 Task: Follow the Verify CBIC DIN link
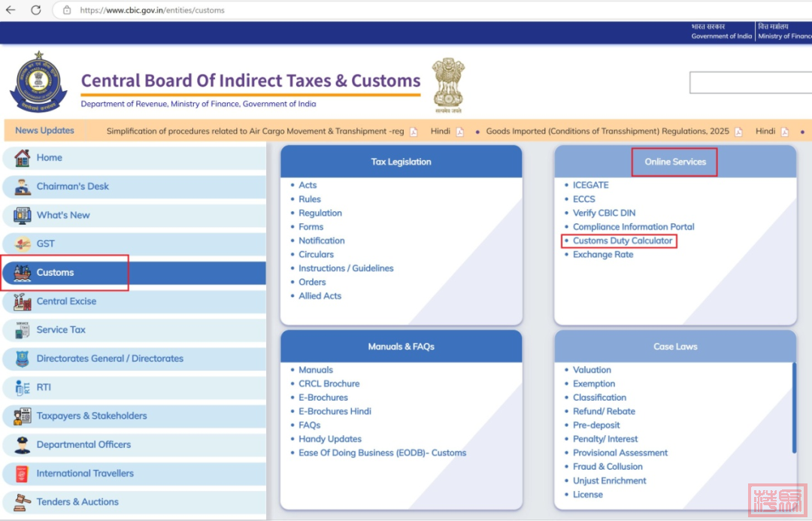604,213
